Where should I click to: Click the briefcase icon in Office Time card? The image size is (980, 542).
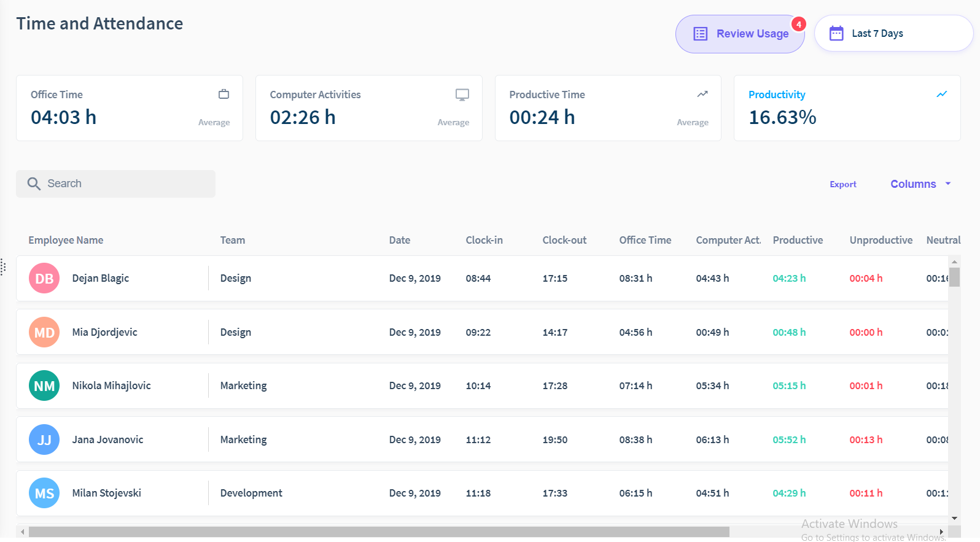point(224,94)
